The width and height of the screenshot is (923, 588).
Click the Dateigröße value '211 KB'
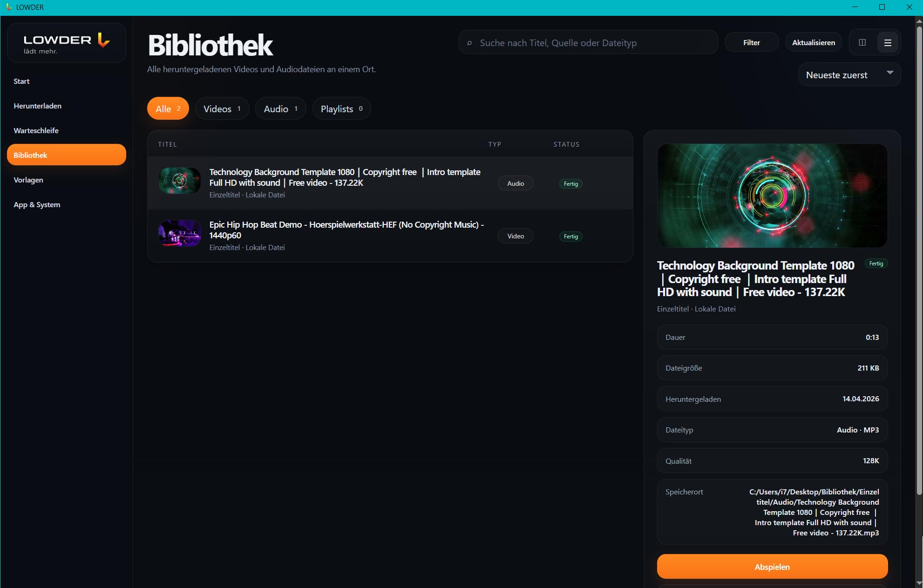(x=868, y=368)
